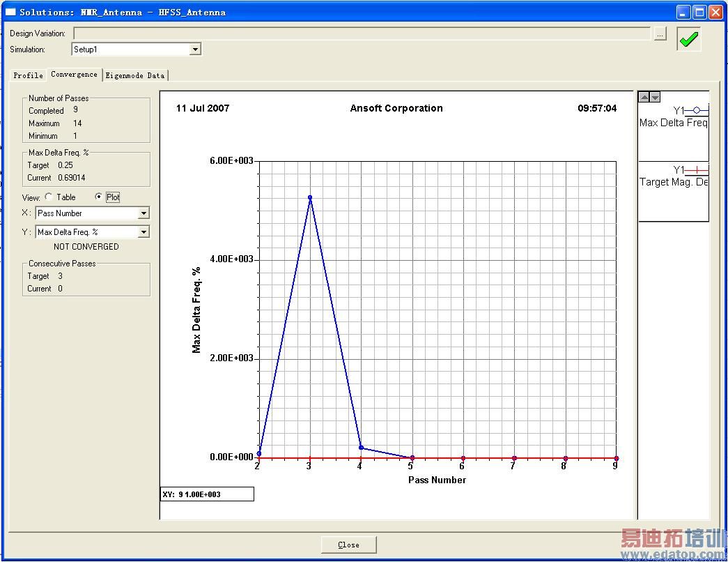Click the Close button
The image size is (728, 562).
(349, 545)
